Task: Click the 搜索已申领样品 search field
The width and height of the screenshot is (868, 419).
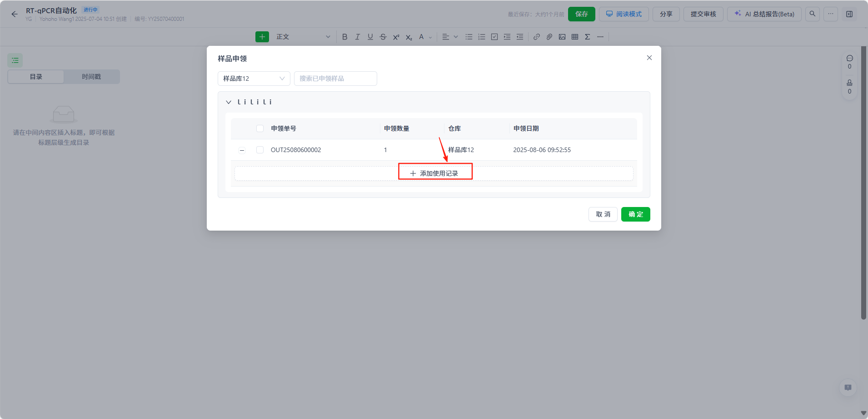Action: (x=335, y=79)
